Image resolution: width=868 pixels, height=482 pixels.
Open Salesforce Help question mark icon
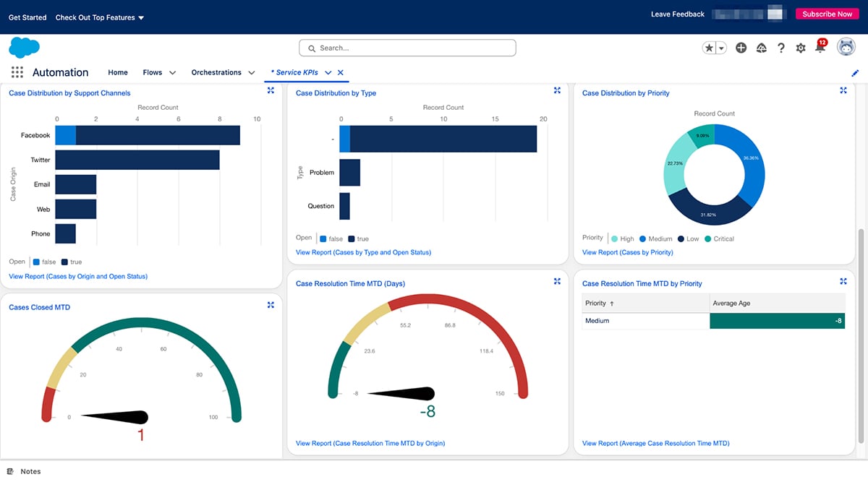pos(781,48)
